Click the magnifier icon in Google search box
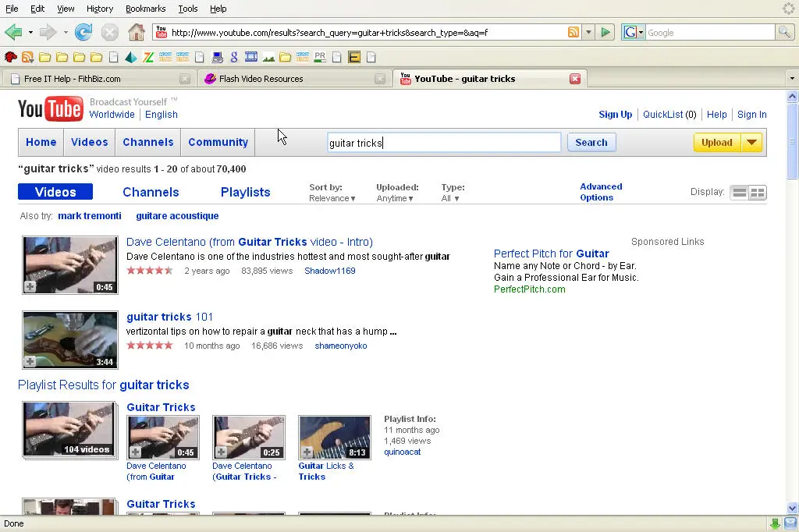799x532 pixels. tap(784, 33)
